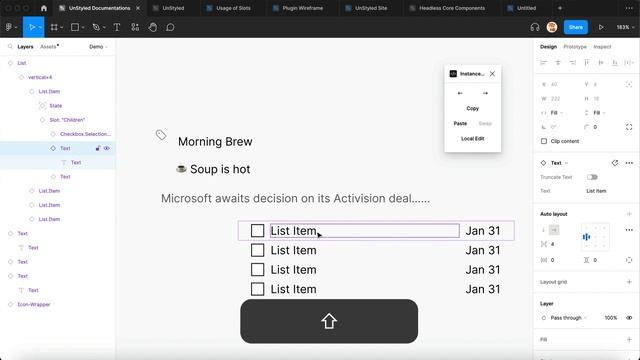
Task: Open the Resources components tool
Action: [x=135, y=27]
